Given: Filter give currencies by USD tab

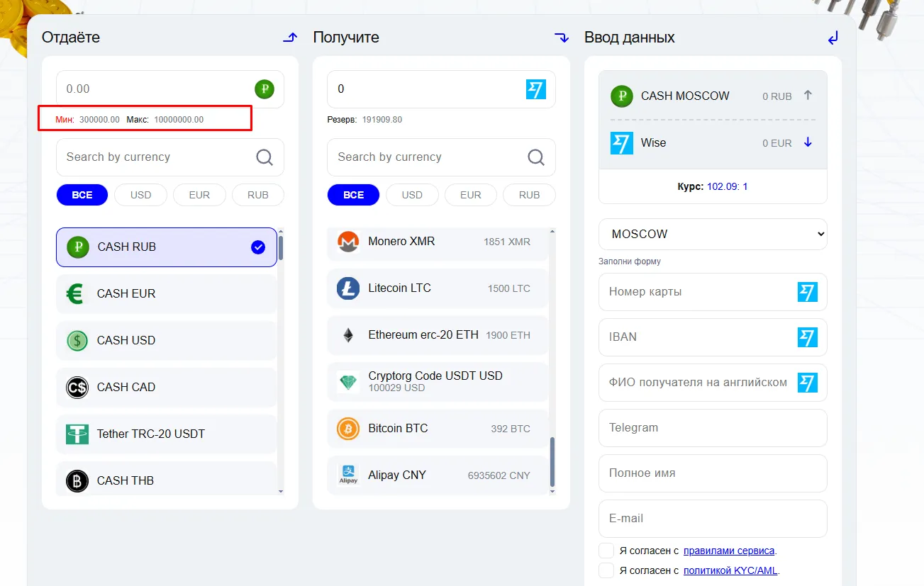Looking at the screenshot, I should click(x=140, y=195).
